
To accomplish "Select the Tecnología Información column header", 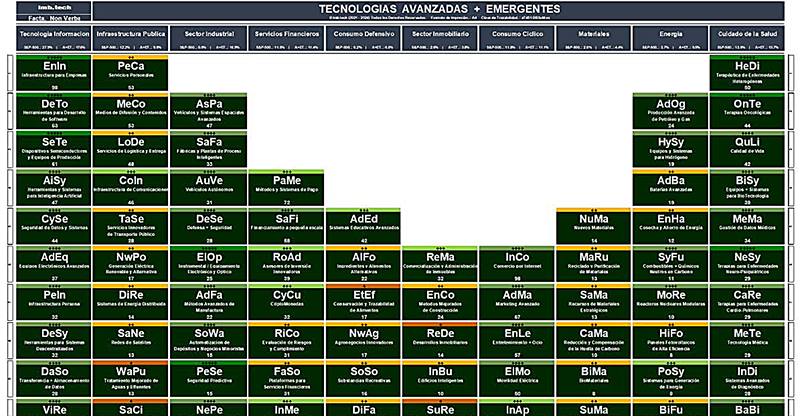I will [47, 33].
